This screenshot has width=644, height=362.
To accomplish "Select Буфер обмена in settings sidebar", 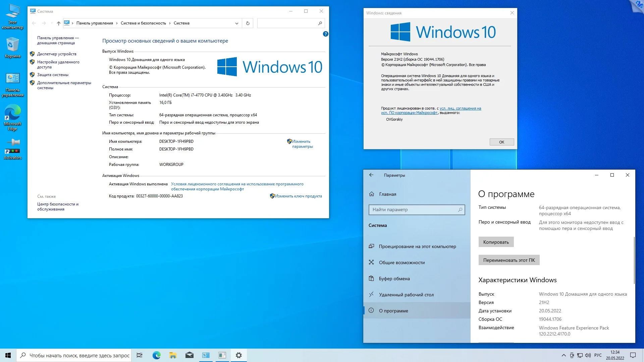I will [x=394, y=279].
